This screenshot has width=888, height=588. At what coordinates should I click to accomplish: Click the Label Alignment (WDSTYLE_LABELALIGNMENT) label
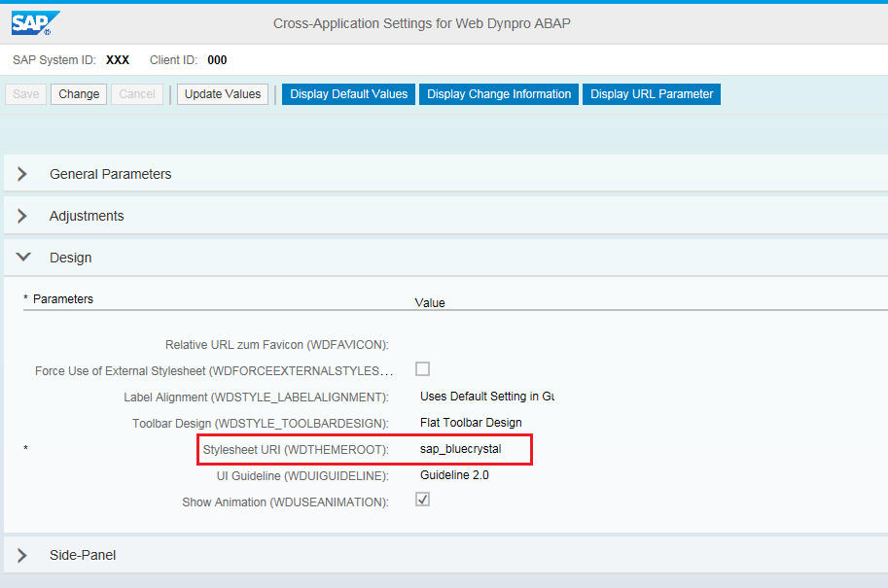pyautogui.click(x=256, y=398)
